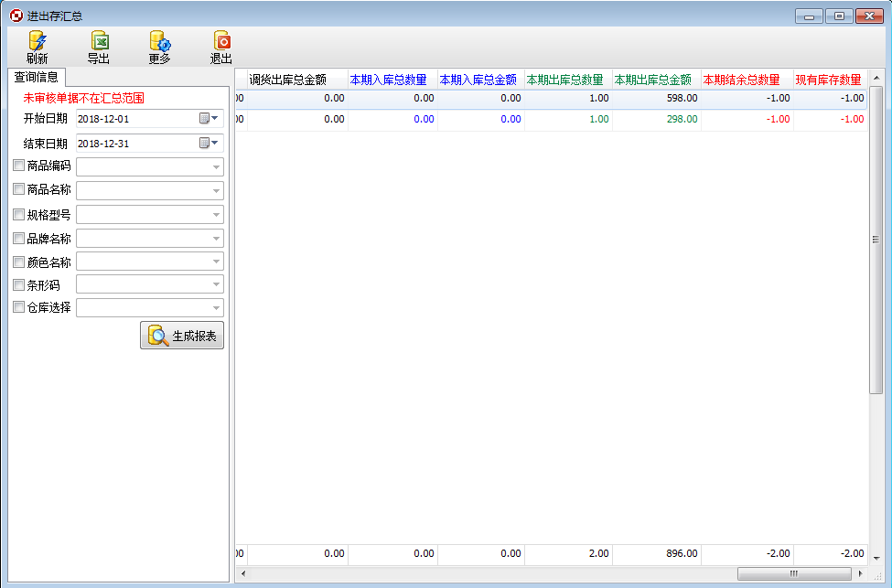Maximize the 进出存汇总 window
The image size is (892, 588).
839,16
